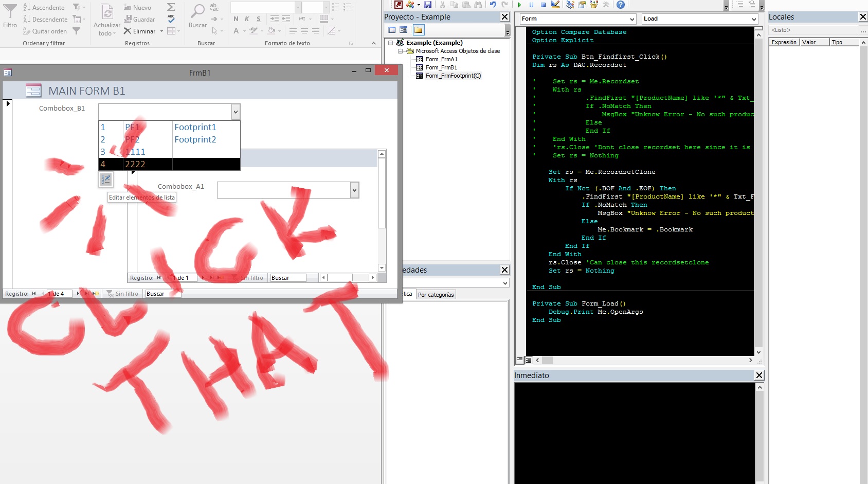Click the Combobox_A1 input field

coord(284,190)
